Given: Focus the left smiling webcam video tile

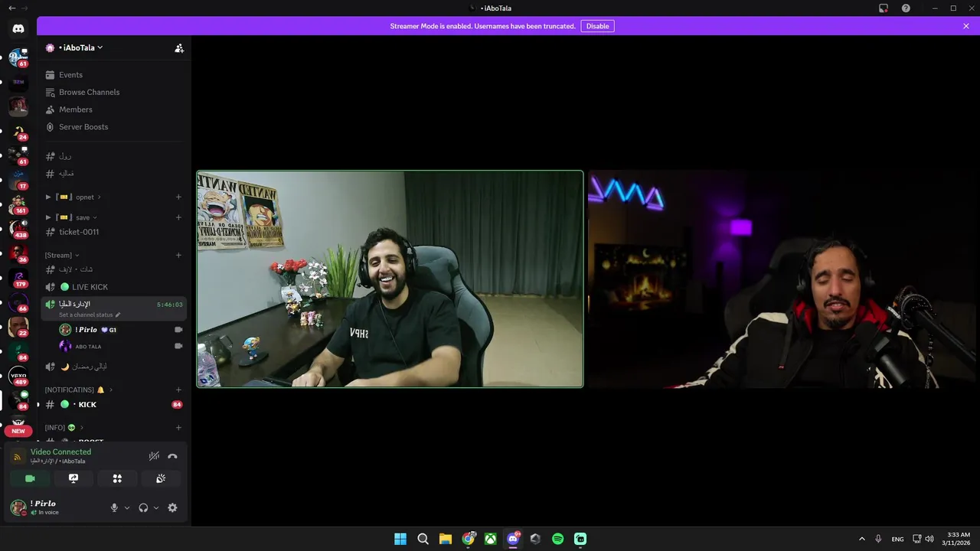Looking at the screenshot, I should coord(390,279).
